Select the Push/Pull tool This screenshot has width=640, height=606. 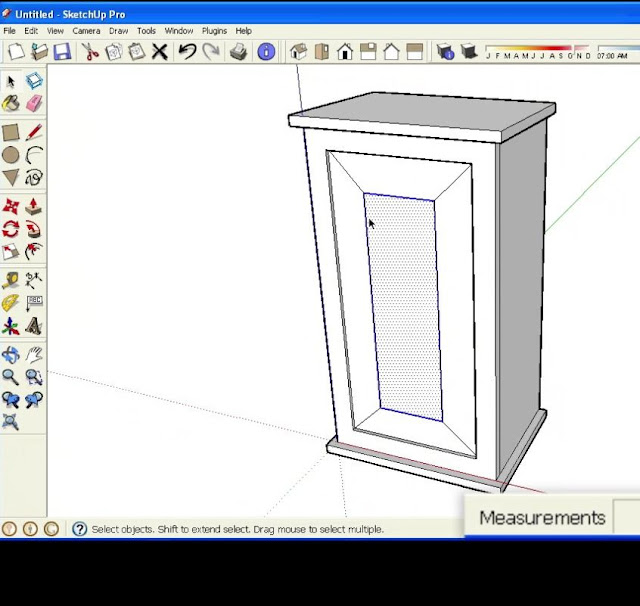pos(34,206)
